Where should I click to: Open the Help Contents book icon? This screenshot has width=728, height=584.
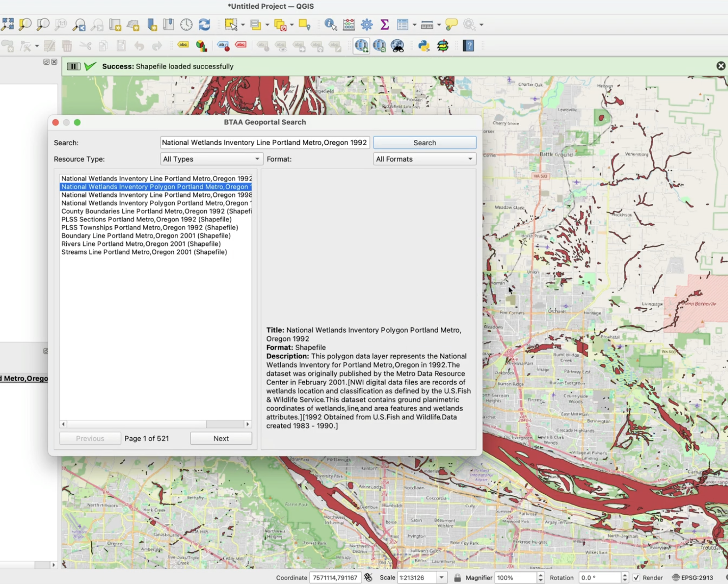pos(469,46)
